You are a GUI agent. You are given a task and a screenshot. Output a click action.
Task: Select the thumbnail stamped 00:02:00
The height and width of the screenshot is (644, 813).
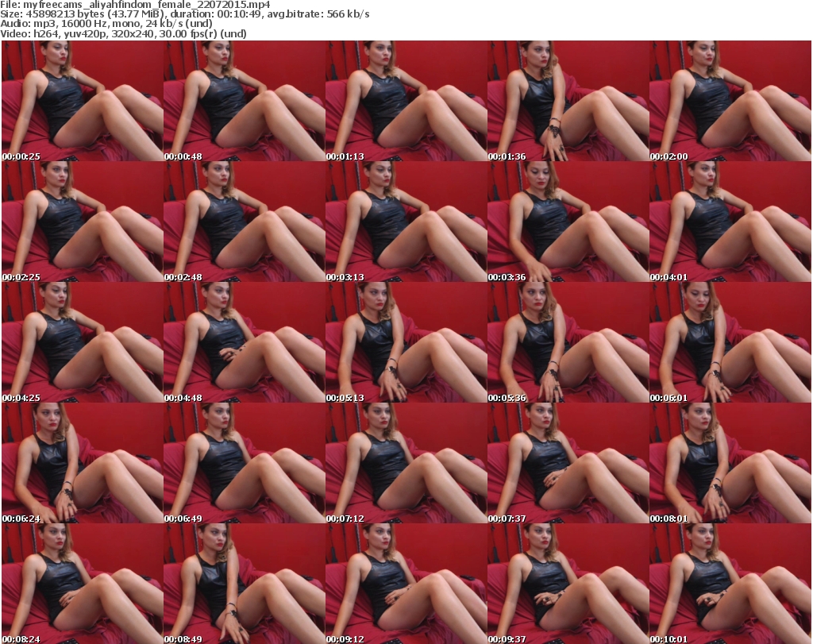pos(730,101)
